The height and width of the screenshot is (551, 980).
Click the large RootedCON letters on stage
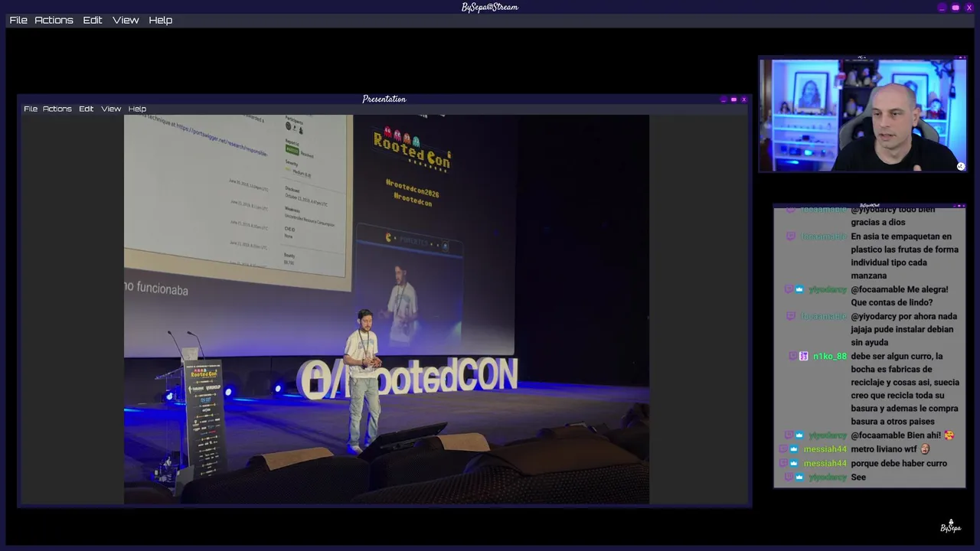tap(409, 377)
